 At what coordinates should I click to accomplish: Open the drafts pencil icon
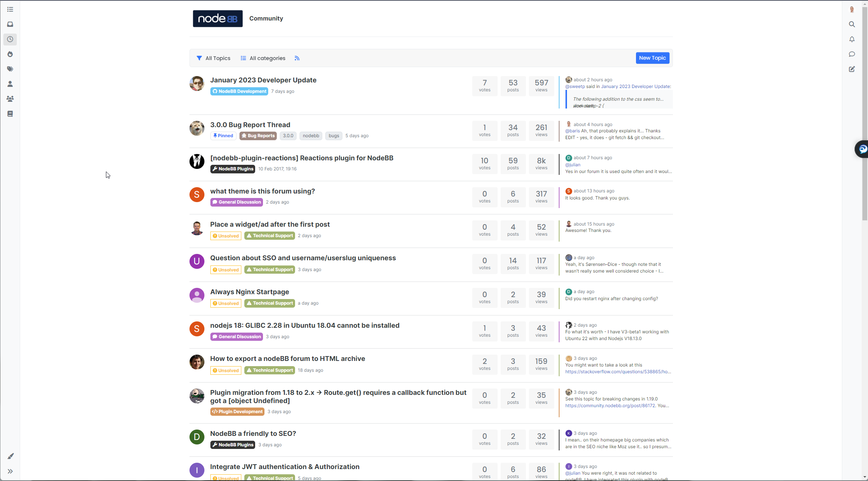pyautogui.click(x=852, y=69)
